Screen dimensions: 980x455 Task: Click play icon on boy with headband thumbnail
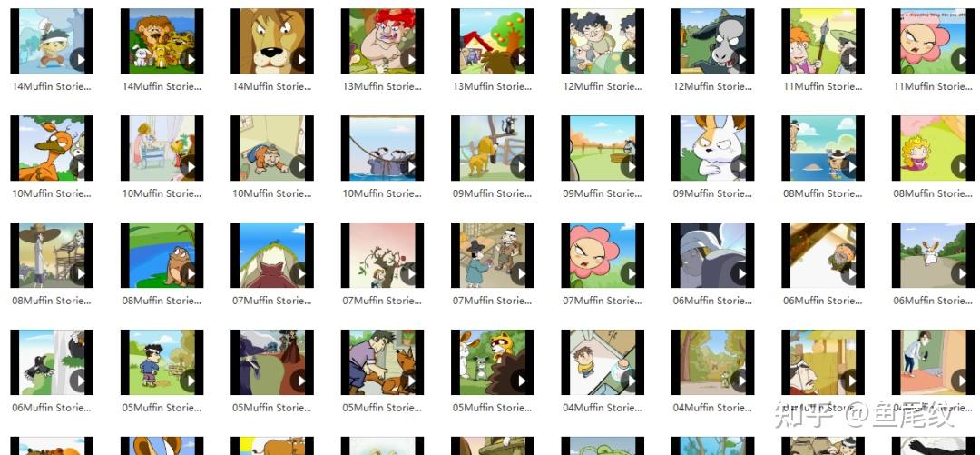[x=80, y=59]
